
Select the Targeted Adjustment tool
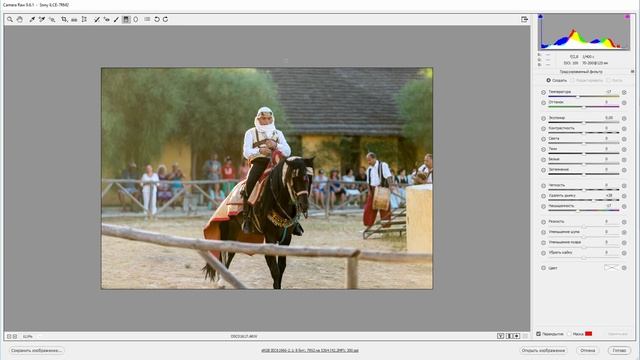(52, 19)
